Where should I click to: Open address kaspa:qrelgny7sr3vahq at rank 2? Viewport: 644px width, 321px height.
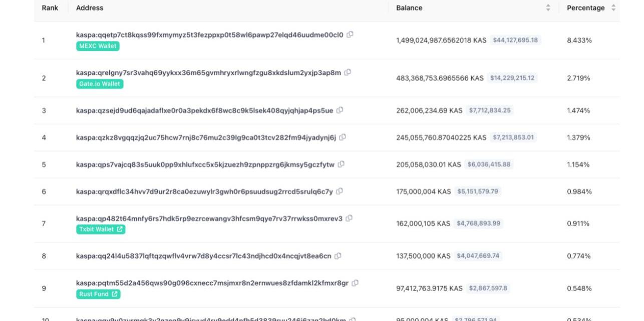tap(208, 73)
